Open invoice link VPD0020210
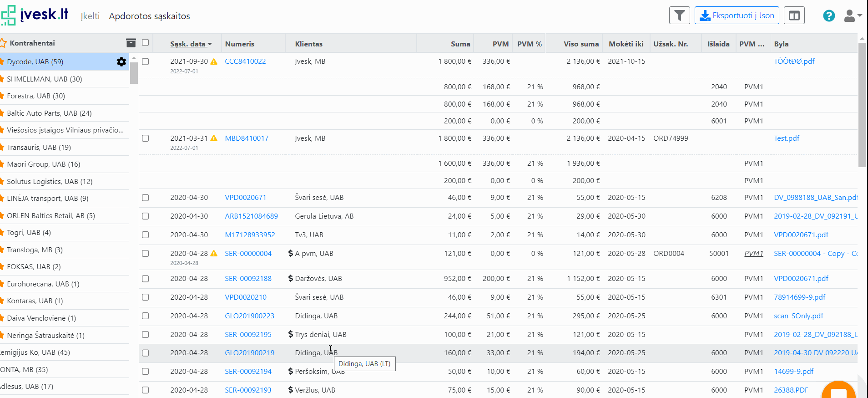The width and height of the screenshot is (868, 398). pyautogui.click(x=246, y=297)
